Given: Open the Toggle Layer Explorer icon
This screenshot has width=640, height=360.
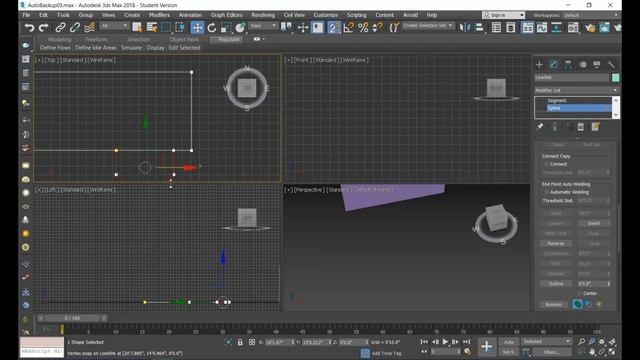Looking at the screenshot, I should pos(510,28).
